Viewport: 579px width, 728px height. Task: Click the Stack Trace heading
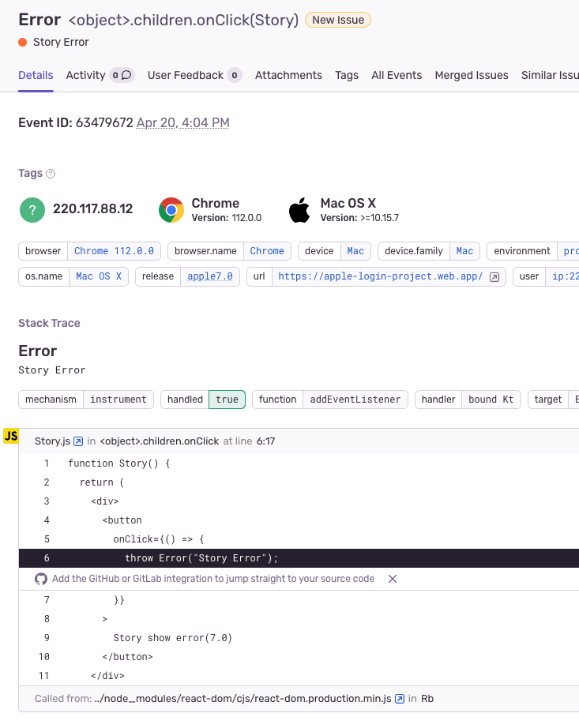[x=49, y=323]
